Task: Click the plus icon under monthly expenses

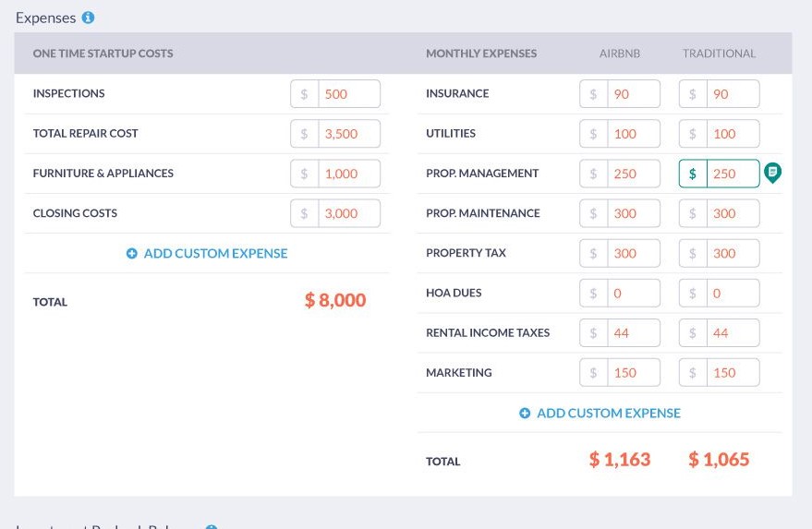Action: (x=525, y=414)
